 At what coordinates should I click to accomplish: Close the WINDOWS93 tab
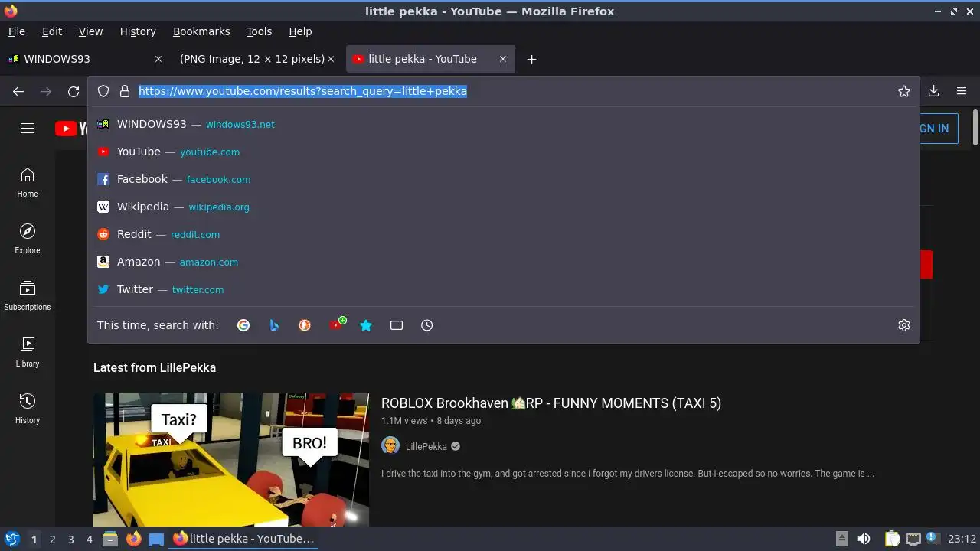click(x=158, y=59)
